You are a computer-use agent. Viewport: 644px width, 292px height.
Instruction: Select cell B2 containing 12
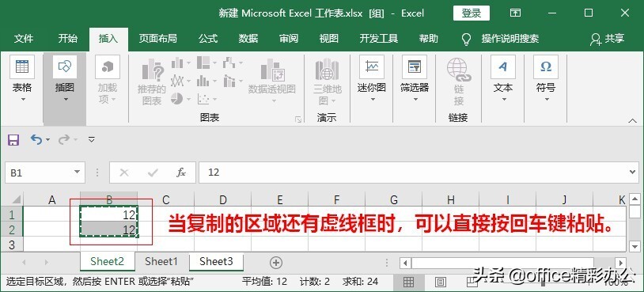click(x=109, y=229)
